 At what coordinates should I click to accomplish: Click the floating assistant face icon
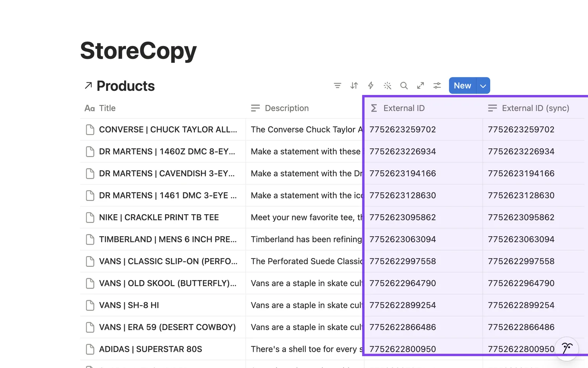tap(567, 348)
